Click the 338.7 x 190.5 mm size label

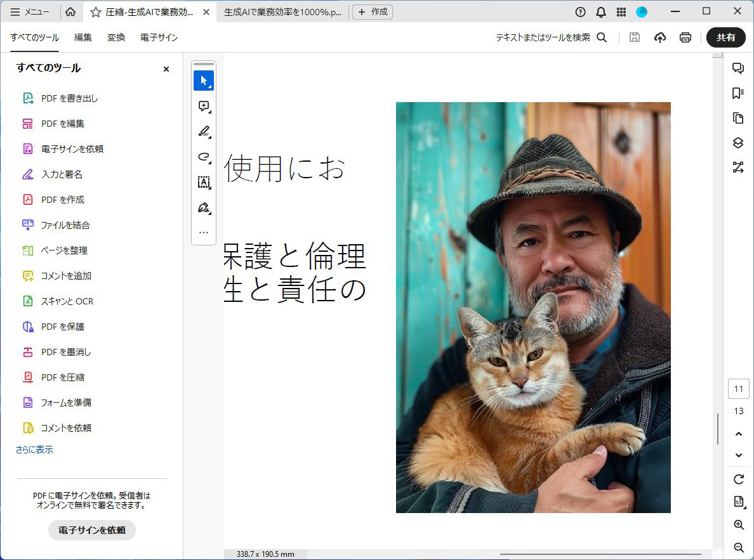[x=265, y=554]
